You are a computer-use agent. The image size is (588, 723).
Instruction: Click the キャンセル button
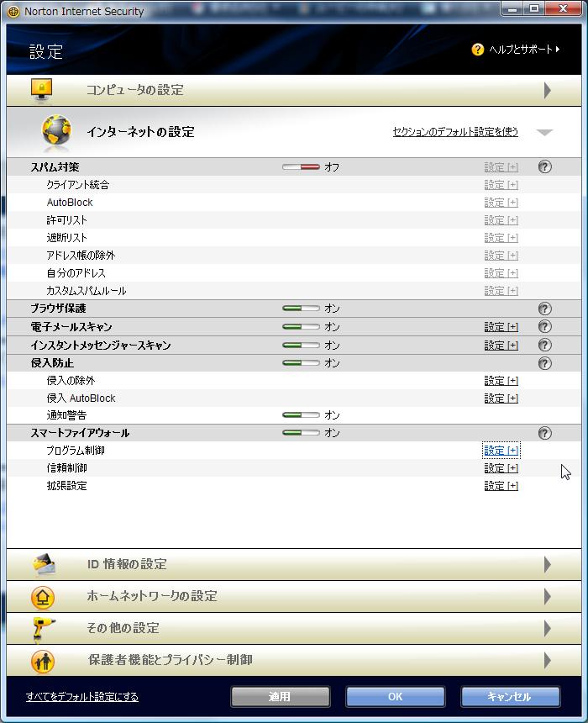tap(510, 696)
